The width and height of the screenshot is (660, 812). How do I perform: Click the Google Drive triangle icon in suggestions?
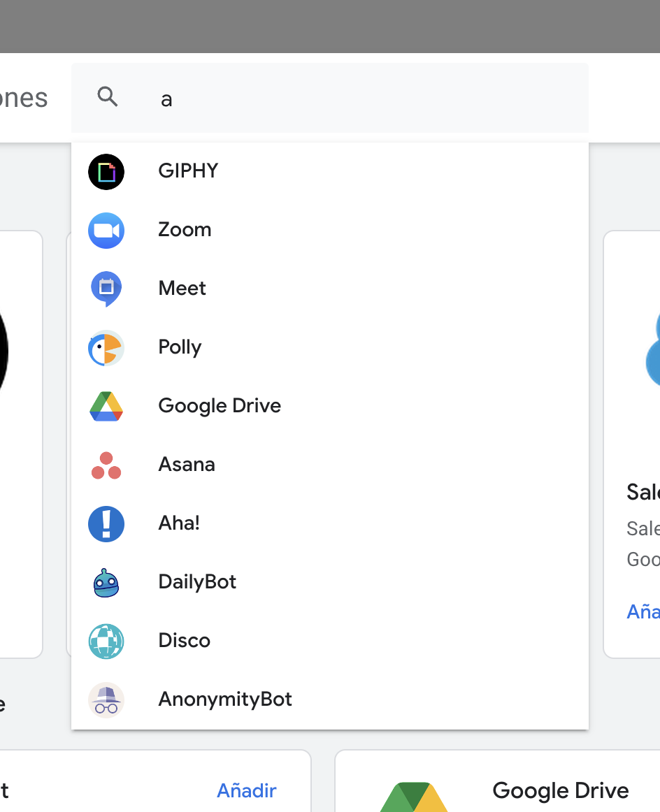106,407
